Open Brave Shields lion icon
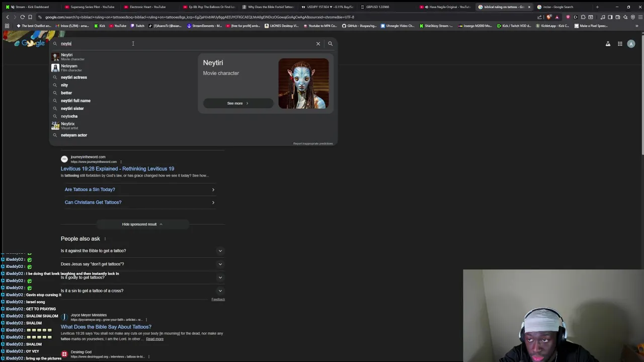Screen dimensions: 644x362 pos(549,17)
